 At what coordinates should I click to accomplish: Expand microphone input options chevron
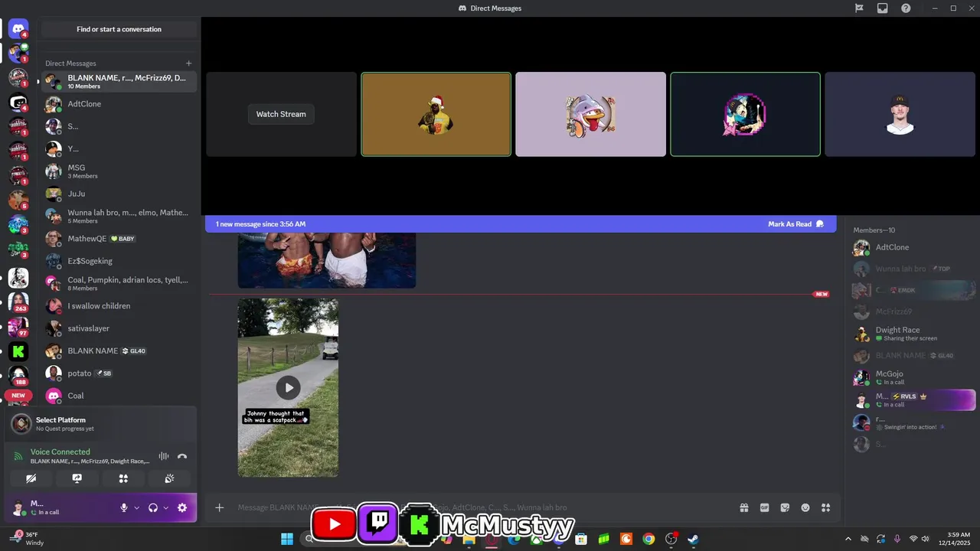click(137, 507)
